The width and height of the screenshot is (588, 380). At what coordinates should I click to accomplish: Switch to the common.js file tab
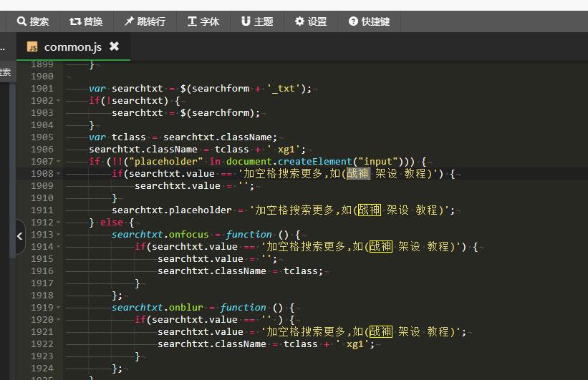72,47
